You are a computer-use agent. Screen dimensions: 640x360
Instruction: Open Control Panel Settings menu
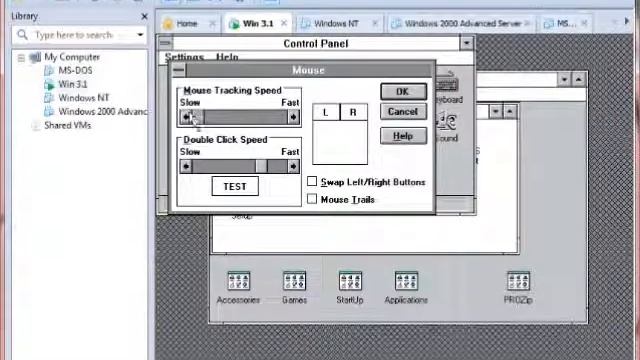tap(184, 57)
